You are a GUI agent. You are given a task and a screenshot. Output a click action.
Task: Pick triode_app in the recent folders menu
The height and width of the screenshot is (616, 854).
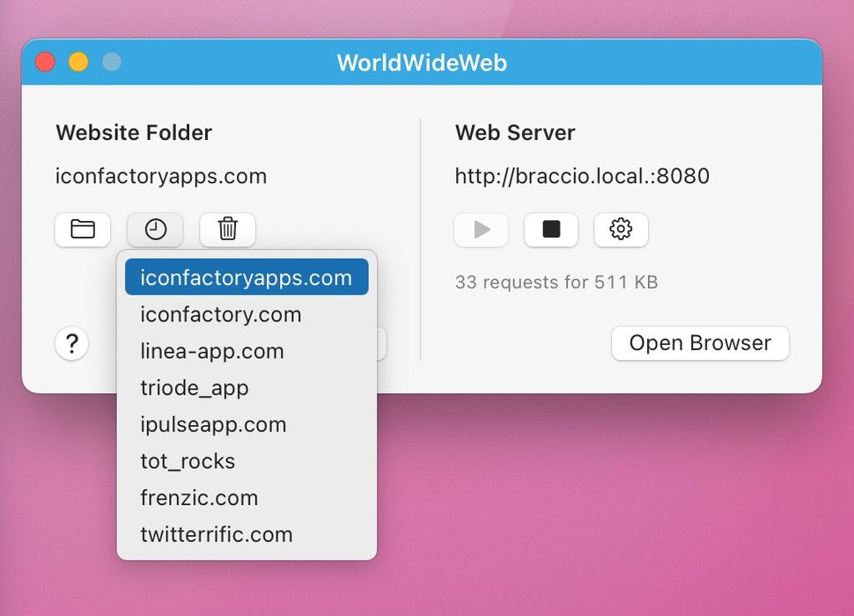click(x=195, y=388)
